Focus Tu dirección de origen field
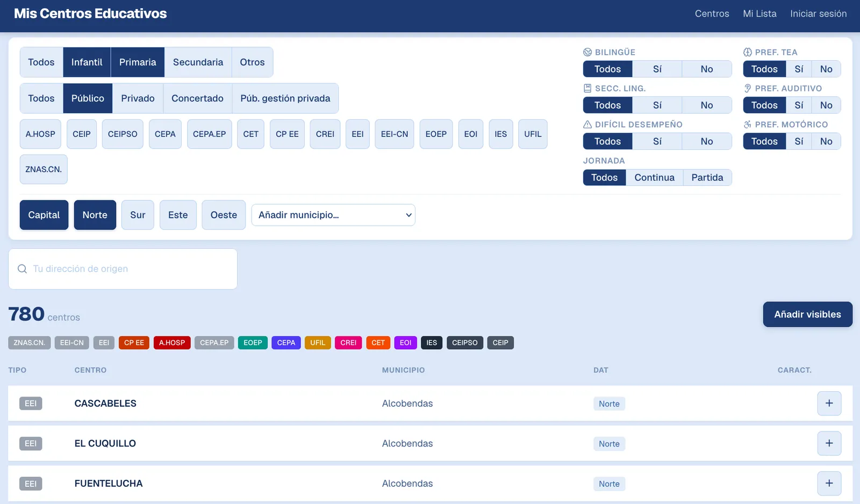This screenshot has width=860, height=504. (x=123, y=269)
